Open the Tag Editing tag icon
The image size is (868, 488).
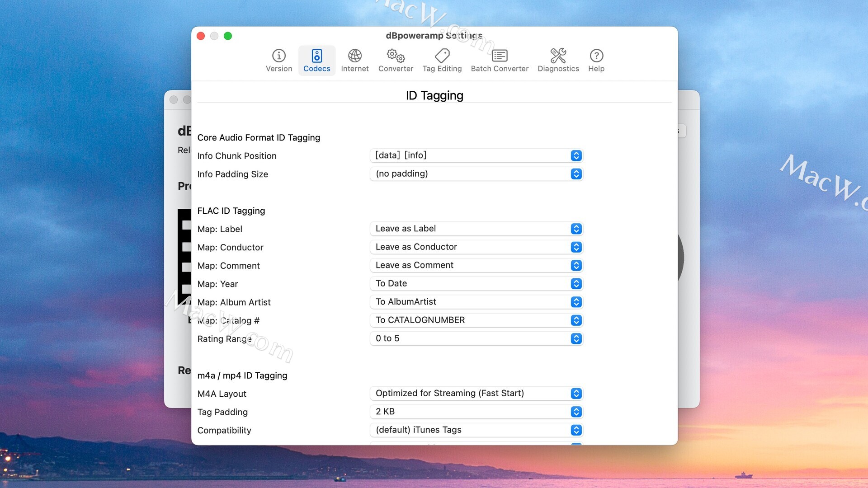coord(442,56)
